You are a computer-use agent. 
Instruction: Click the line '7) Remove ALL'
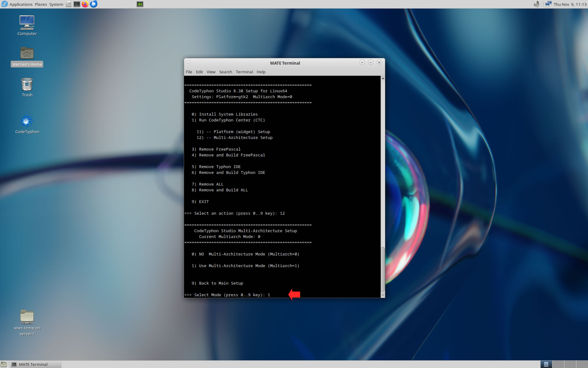pyautogui.click(x=207, y=184)
